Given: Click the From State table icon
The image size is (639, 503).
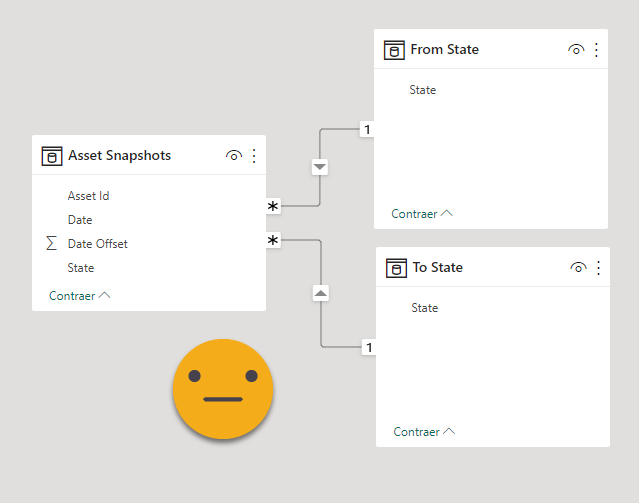Looking at the screenshot, I should click(x=395, y=49).
